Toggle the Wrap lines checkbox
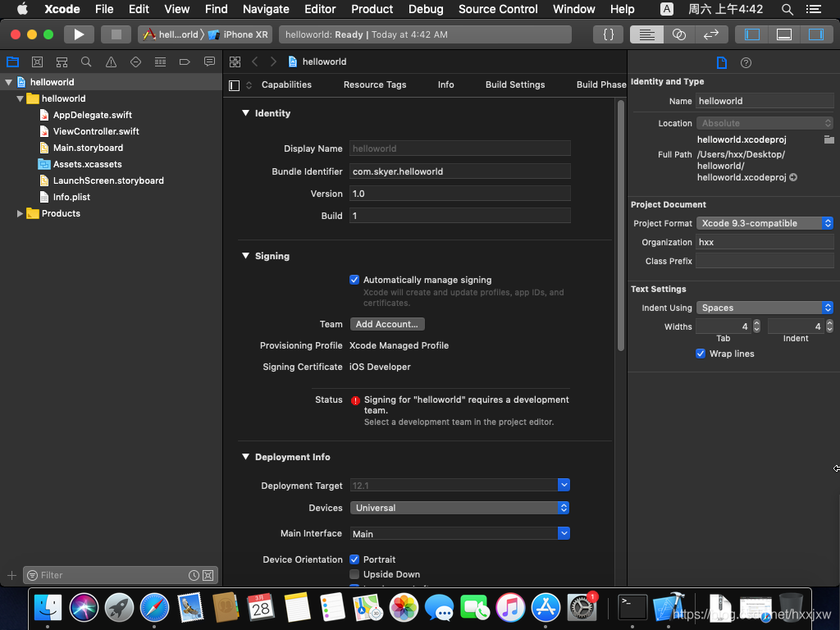Viewport: 840px width, 630px height. [701, 354]
